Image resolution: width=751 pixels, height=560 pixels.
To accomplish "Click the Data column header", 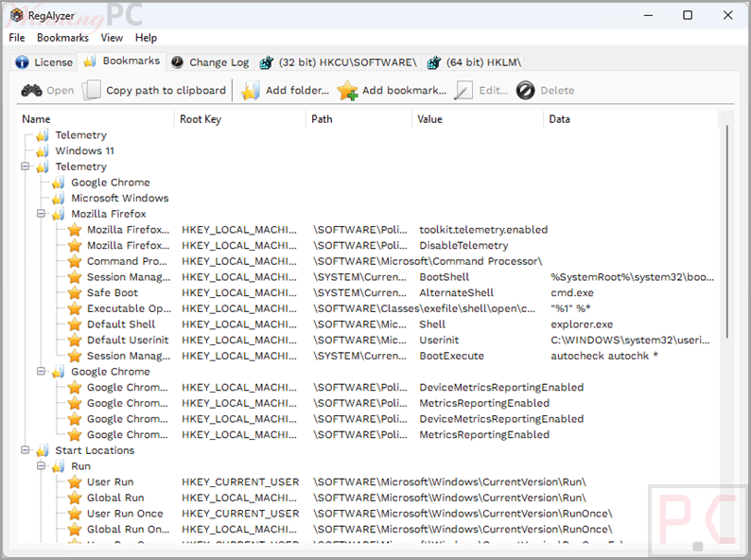I will coord(631,119).
